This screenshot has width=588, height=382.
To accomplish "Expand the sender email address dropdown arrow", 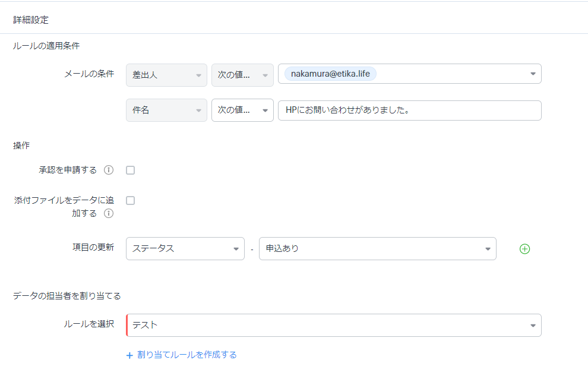I will click(x=533, y=74).
